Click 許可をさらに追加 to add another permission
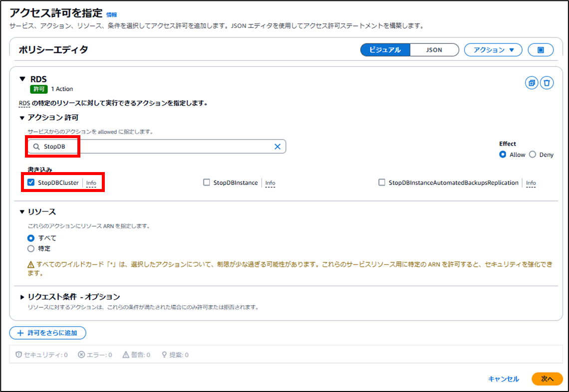Image resolution: width=569 pixels, height=392 pixels. coord(48,333)
